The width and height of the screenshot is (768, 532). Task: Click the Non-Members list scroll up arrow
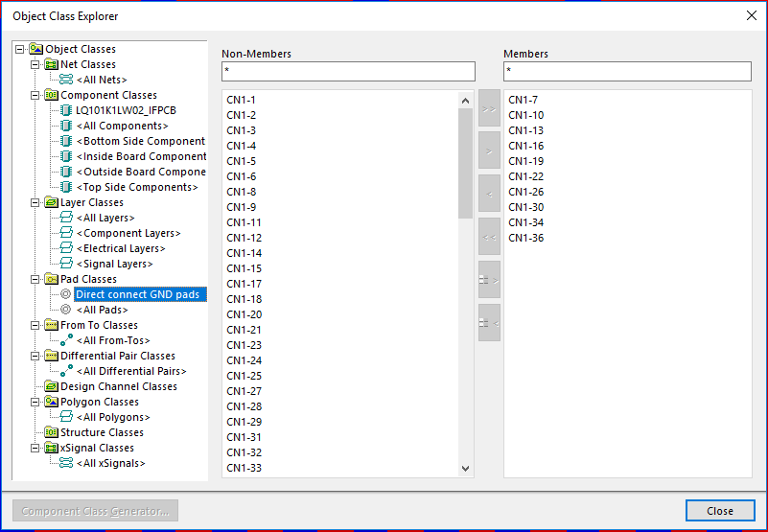[x=465, y=101]
